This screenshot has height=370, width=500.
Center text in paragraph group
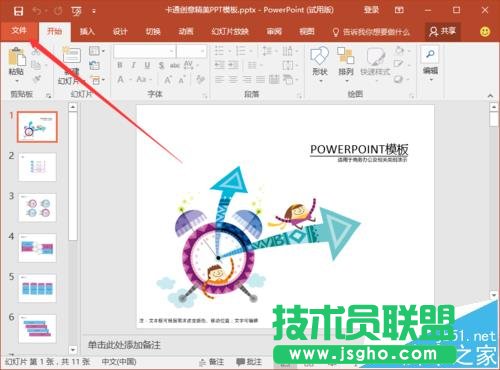pyautogui.click(x=233, y=80)
